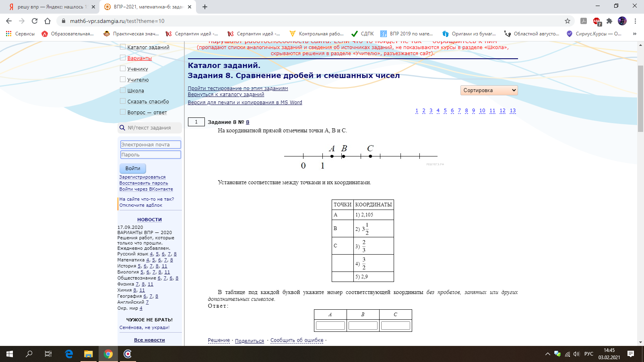Click the 'Войти' login button

(133, 168)
